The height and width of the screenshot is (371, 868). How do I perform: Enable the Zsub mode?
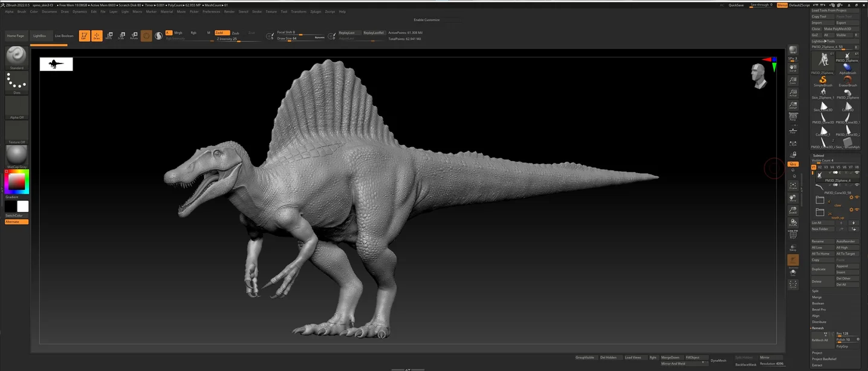coord(235,33)
